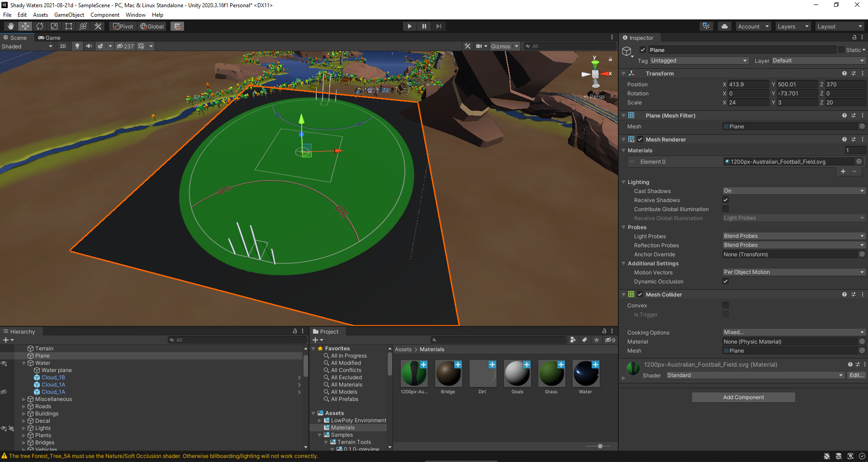Screen dimensions: 868x462
Task: Enable the Convex checkbox
Action: [x=726, y=305]
